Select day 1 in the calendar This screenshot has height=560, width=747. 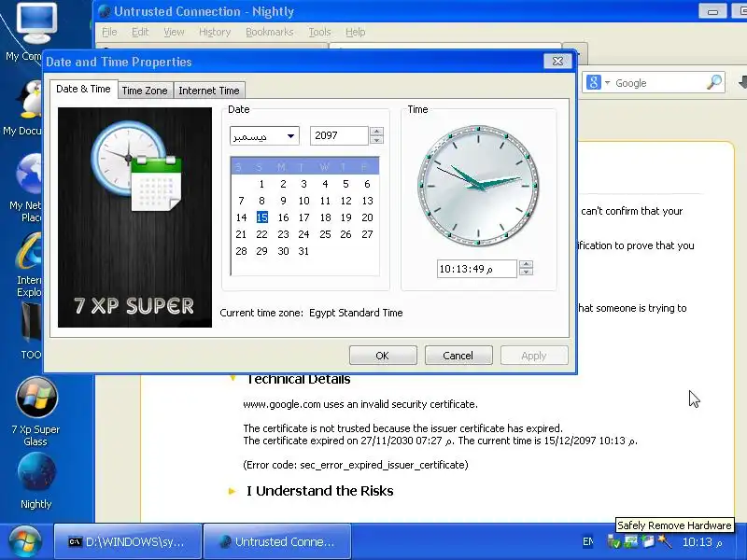[261, 184]
